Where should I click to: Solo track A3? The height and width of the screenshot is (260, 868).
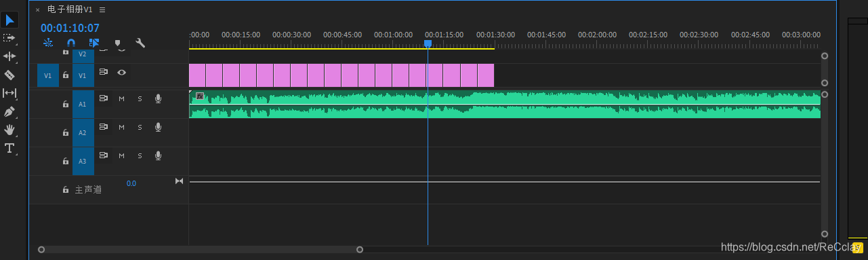pyautogui.click(x=140, y=155)
